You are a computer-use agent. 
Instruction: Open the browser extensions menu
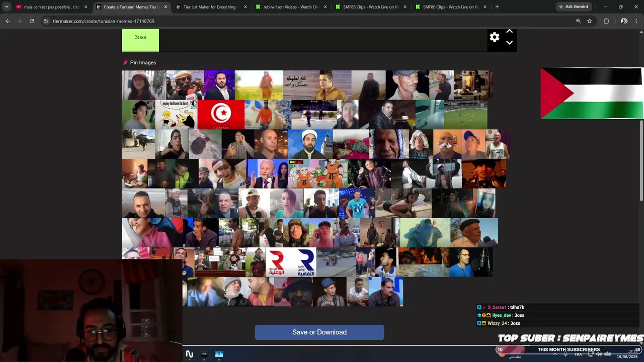click(606, 21)
